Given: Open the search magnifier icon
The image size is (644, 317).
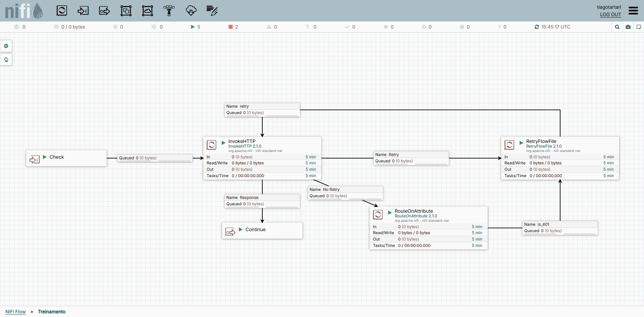Looking at the screenshot, I should [617, 27].
